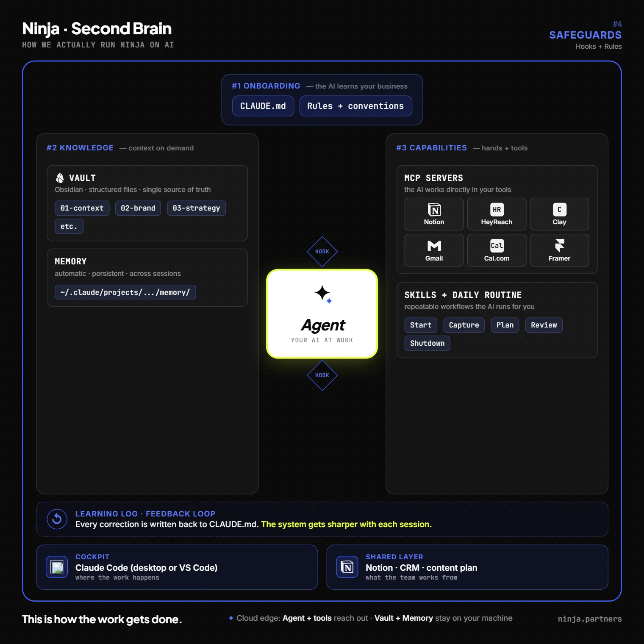Click 'Claude Code (desktop or VS Code)' text
Screen dimensions: 644x644
click(x=146, y=568)
